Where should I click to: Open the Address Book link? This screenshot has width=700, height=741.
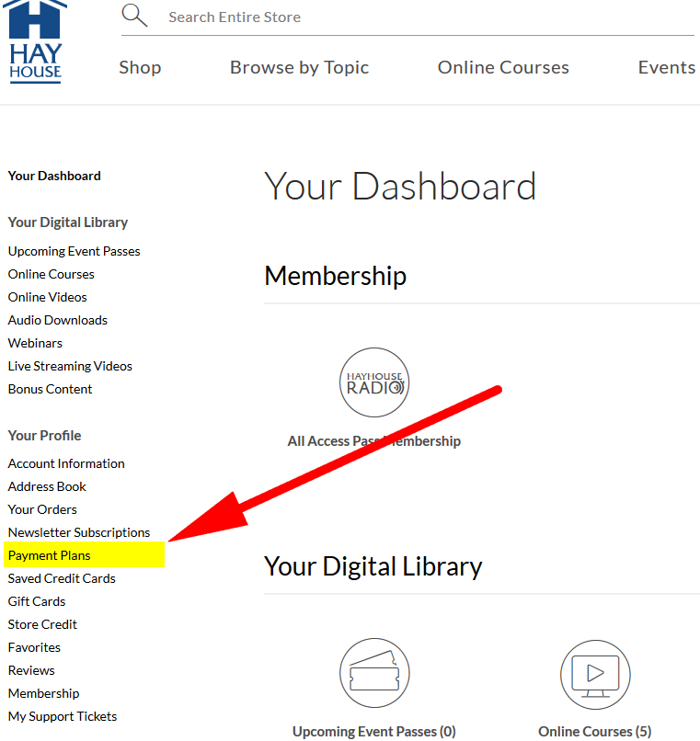[x=47, y=486]
